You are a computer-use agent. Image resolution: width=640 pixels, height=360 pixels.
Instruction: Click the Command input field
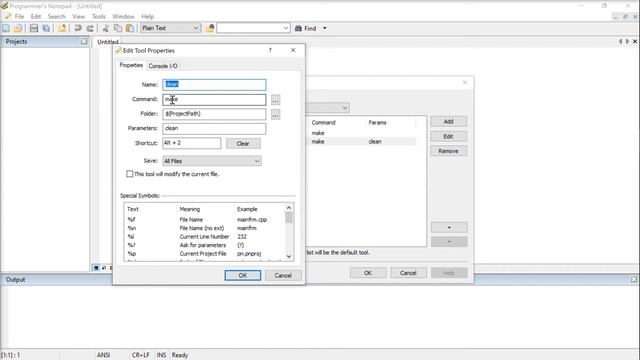tap(214, 100)
